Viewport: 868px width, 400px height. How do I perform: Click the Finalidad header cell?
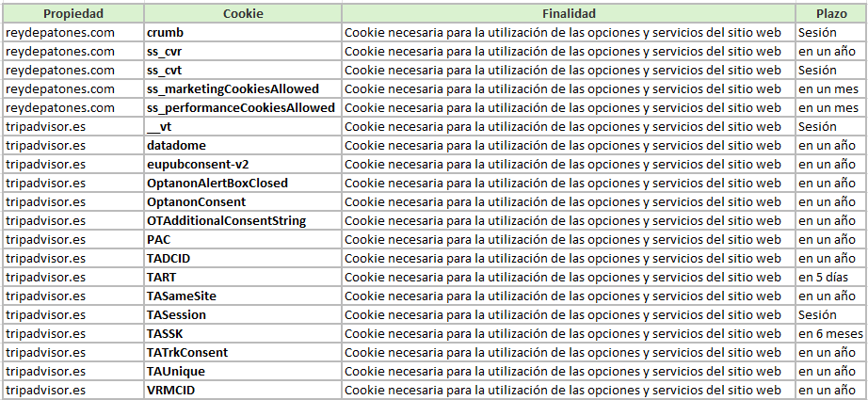(569, 14)
